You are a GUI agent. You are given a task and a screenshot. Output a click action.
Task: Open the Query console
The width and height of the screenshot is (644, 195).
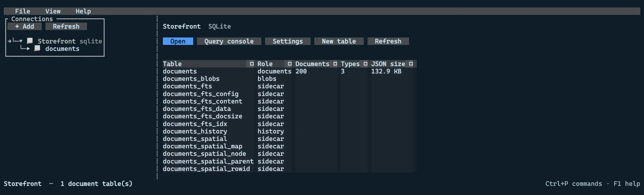tap(229, 41)
